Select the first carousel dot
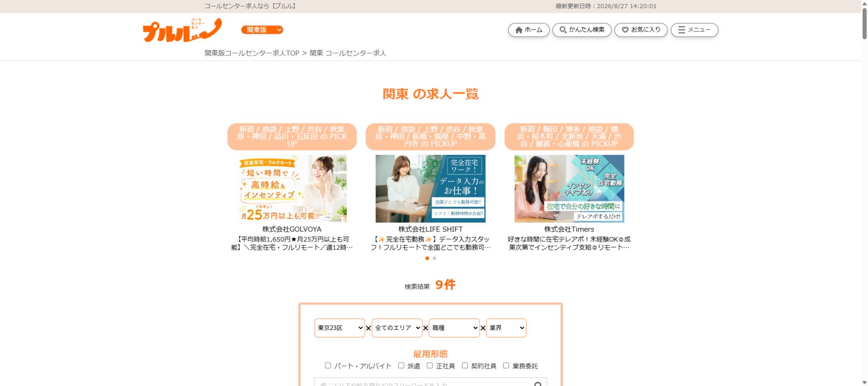 click(427, 258)
